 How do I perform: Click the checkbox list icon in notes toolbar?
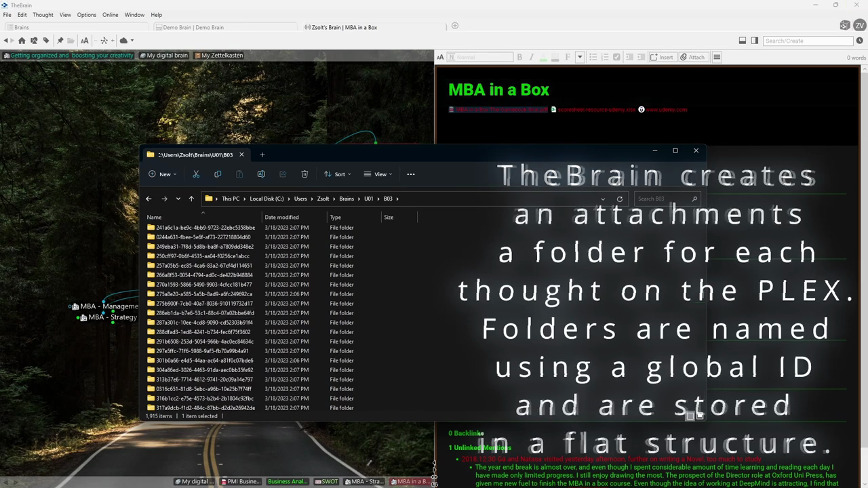pyautogui.click(x=616, y=57)
